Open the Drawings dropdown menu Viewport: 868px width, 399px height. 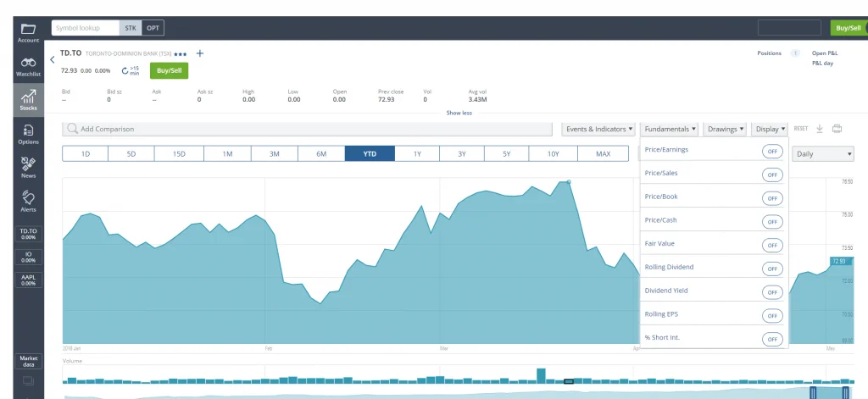pyautogui.click(x=726, y=129)
